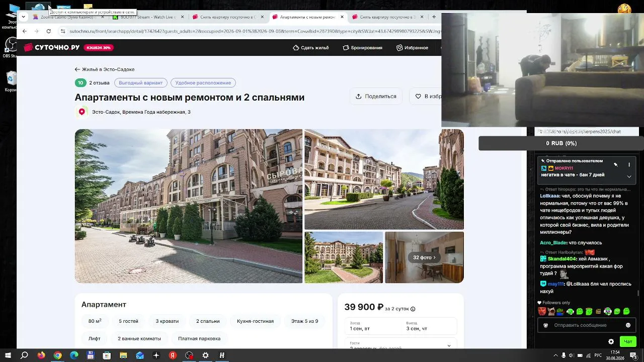The image size is (644, 362).
Task: Click the Лифт chip
Action: 95,338
